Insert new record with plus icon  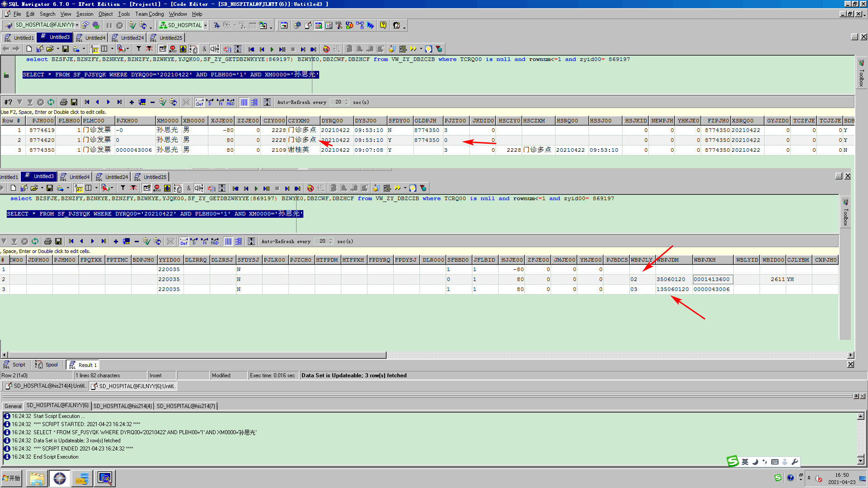point(132,102)
